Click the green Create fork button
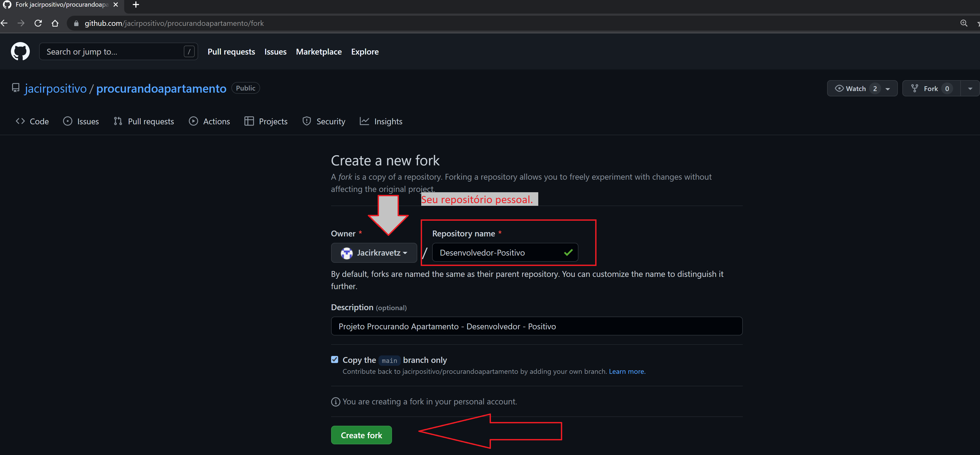 pyautogui.click(x=361, y=435)
